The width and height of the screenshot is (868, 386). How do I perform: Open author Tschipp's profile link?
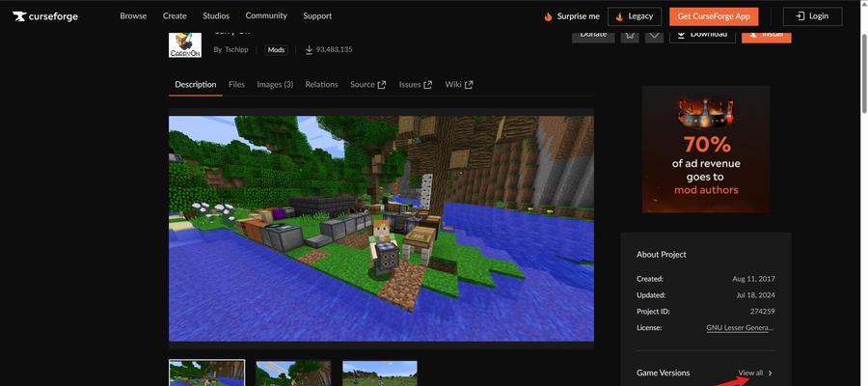tap(236, 50)
